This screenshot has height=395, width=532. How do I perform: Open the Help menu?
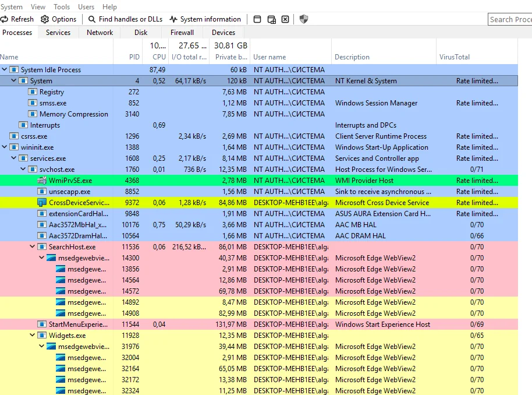(109, 7)
